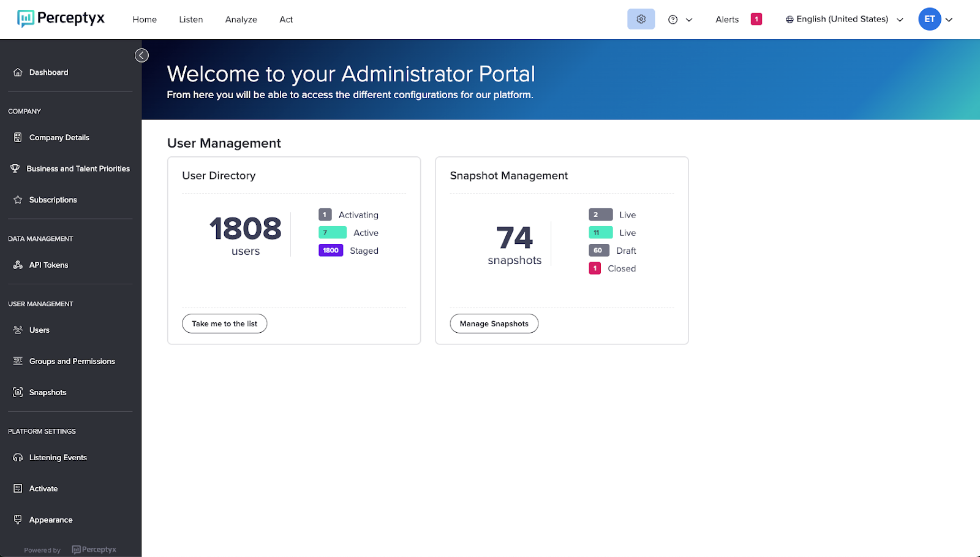Click the Users people icon in sidebar
The height and width of the screenshot is (557, 980).
point(18,330)
